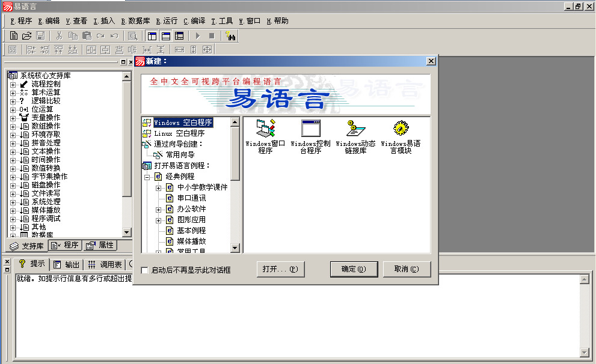Click the Paste toolbar icon
This screenshot has height=364, width=596.
pyautogui.click(x=87, y=35)
